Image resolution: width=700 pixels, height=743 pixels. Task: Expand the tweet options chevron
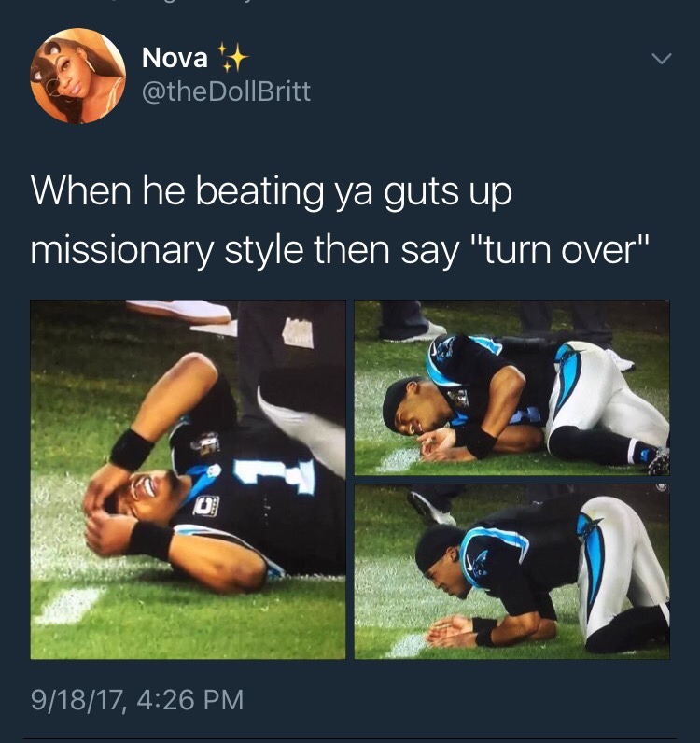[x=661, y=58]
